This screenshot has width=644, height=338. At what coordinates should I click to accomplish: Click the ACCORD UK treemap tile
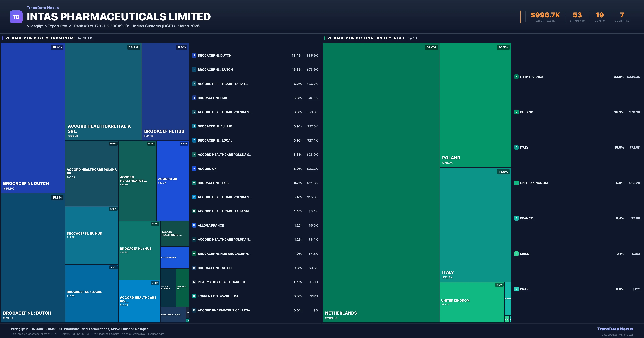173,181
